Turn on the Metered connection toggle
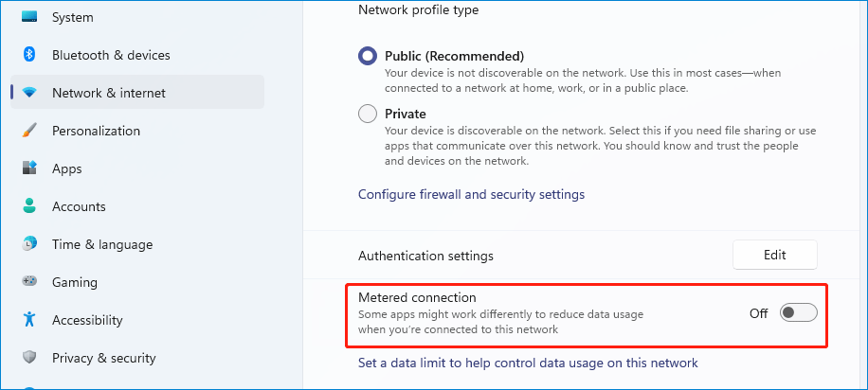The width and height of the screenshot is (868, 390). click(798, 313)
